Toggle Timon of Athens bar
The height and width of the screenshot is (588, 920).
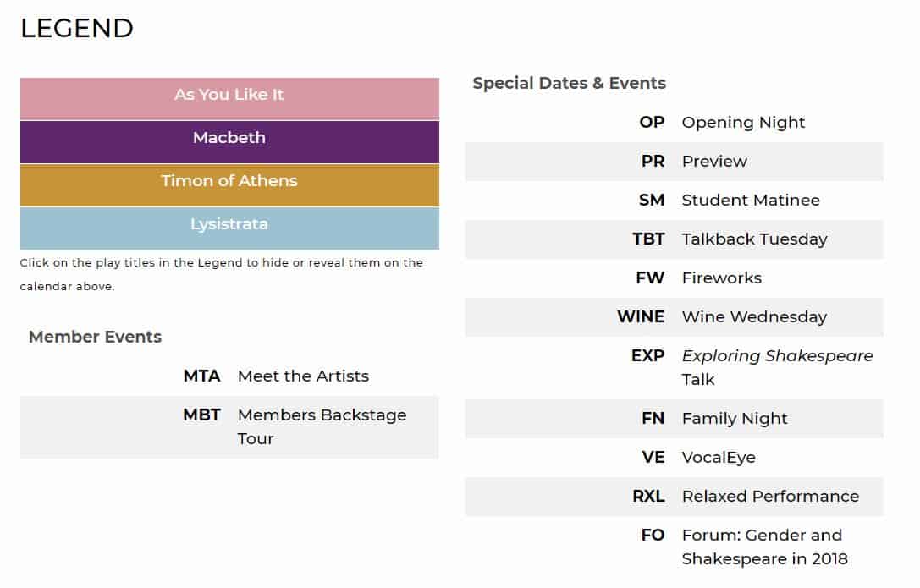point(229,185)
